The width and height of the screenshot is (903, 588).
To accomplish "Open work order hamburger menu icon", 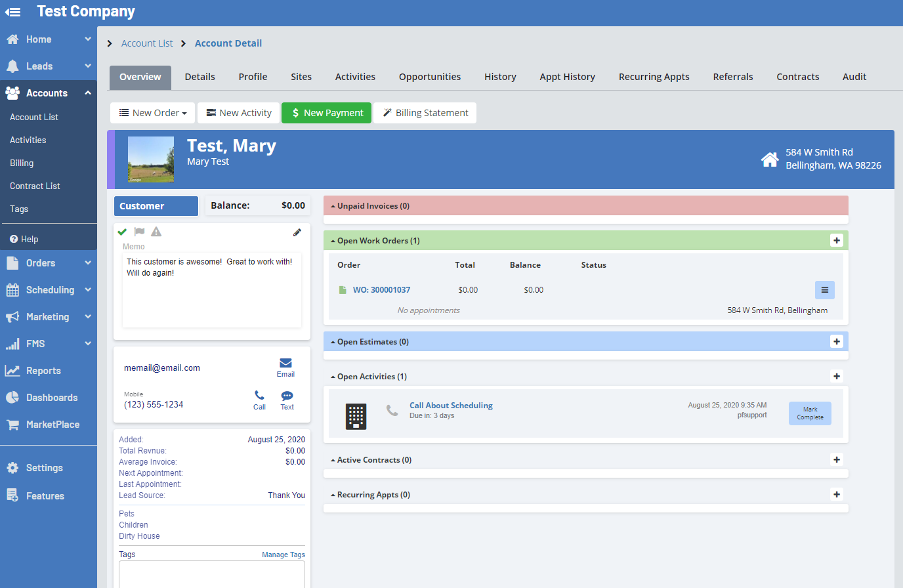I will [x=824, y=290].
